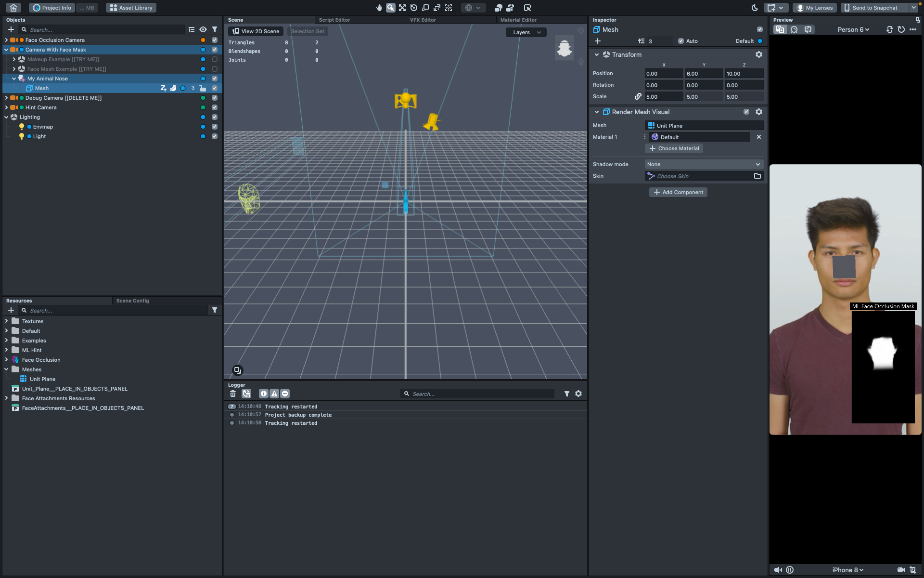
Task: Enable the Makeup Example checkbox
Action: [215, 59]
